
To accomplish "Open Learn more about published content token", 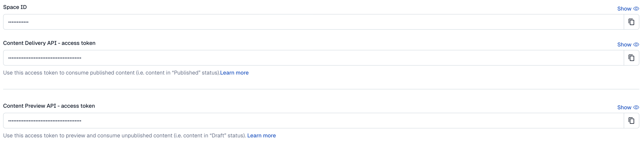I will [234, 73].
